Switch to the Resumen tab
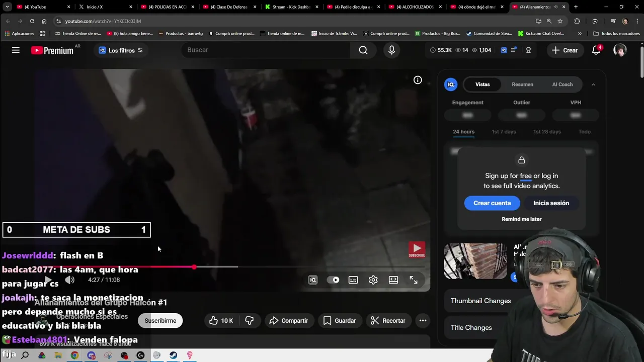The width and height of the screenshot is (644, 362). (x=522, y=84)
